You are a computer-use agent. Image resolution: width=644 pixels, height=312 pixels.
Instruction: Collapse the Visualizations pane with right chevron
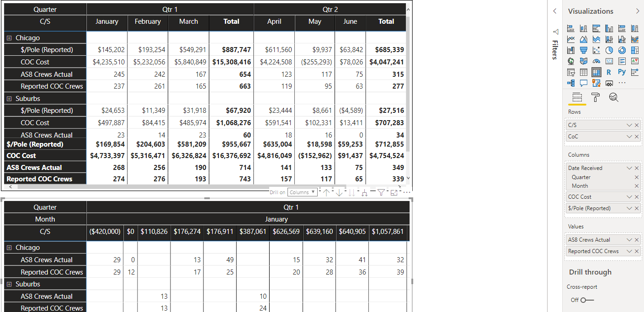click(638, 11)
